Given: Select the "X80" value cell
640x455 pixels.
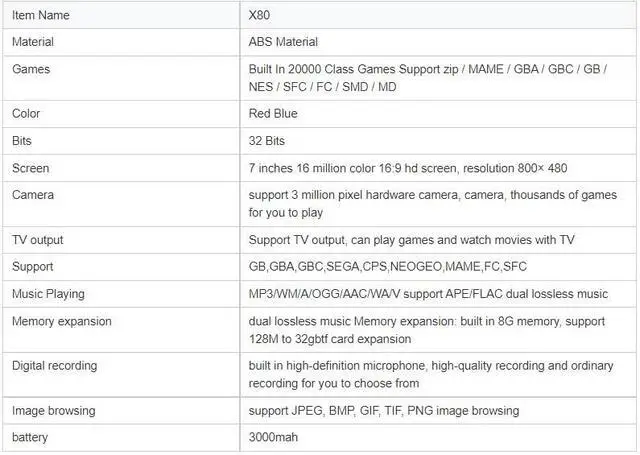Looking at the screenshot, I should 260,16.
